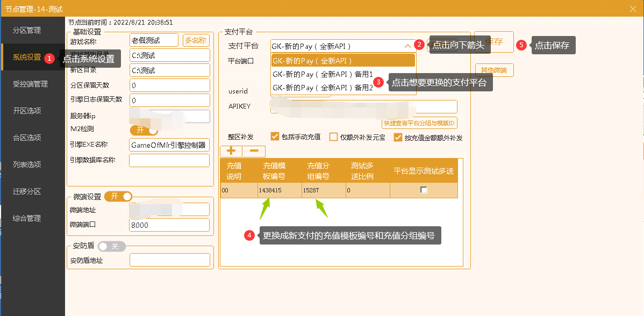Click the minus icon to remove recharge row
The width and height of the screenshot is (644, 316).
coord(254,152)
